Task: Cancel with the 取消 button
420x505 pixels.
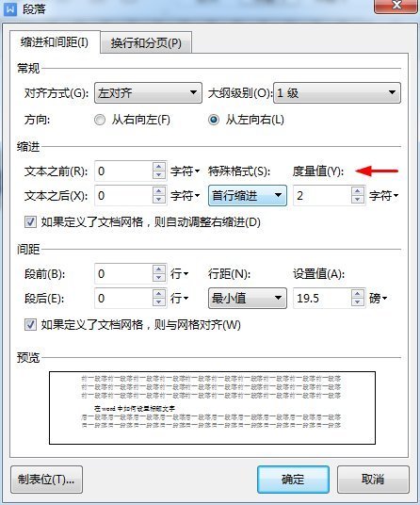Action: pos(373,480)
